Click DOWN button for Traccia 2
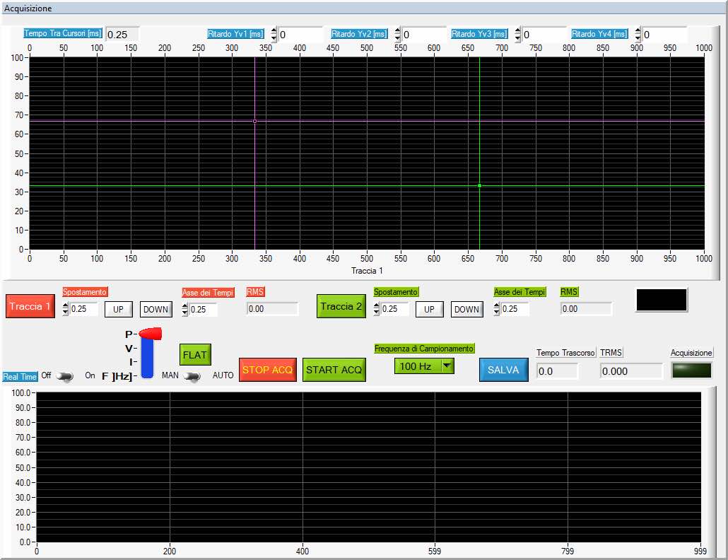Image resolution: width=728 pixels, height=560 pixels. coord(466,310)
